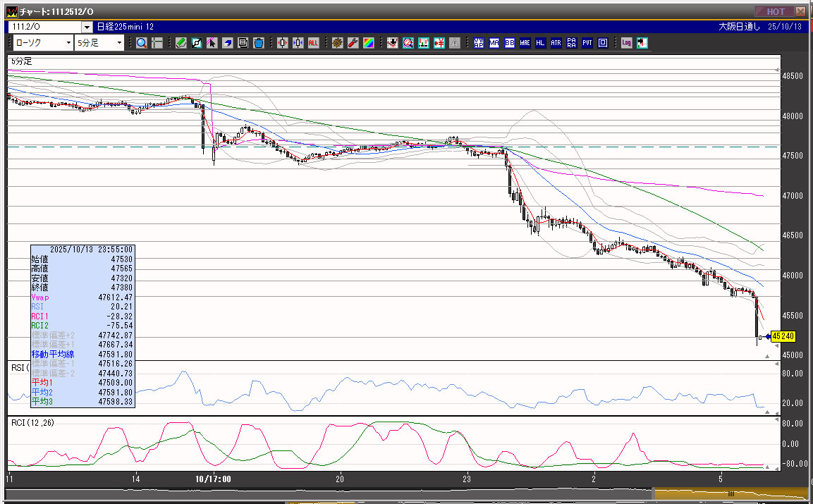Click the trash can delete icon

click(258, 43)
